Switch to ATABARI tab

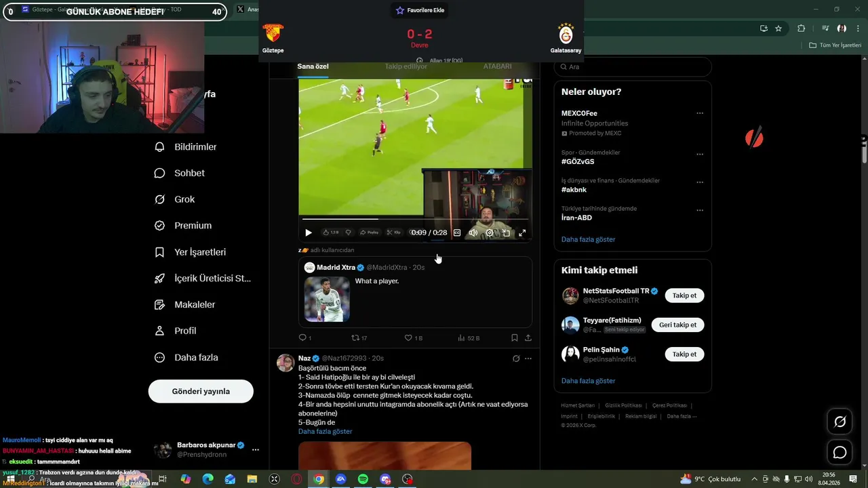[x=497, y=66]
